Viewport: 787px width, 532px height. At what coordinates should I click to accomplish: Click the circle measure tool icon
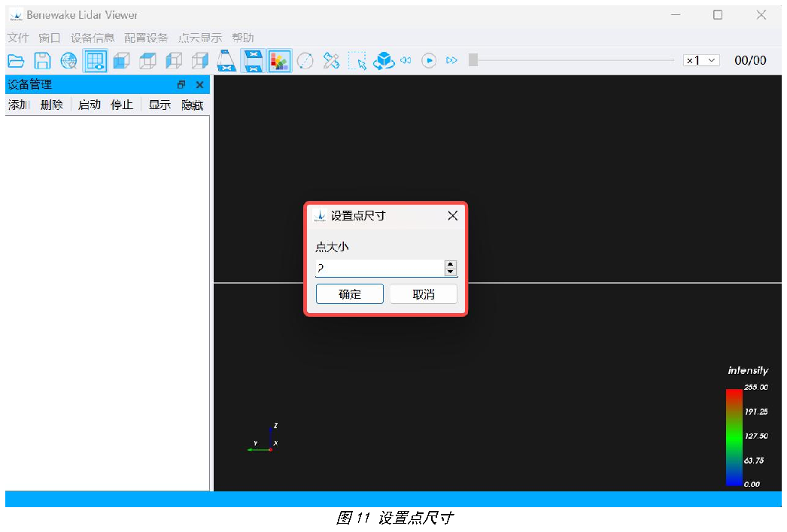click(x=305, y=61)
